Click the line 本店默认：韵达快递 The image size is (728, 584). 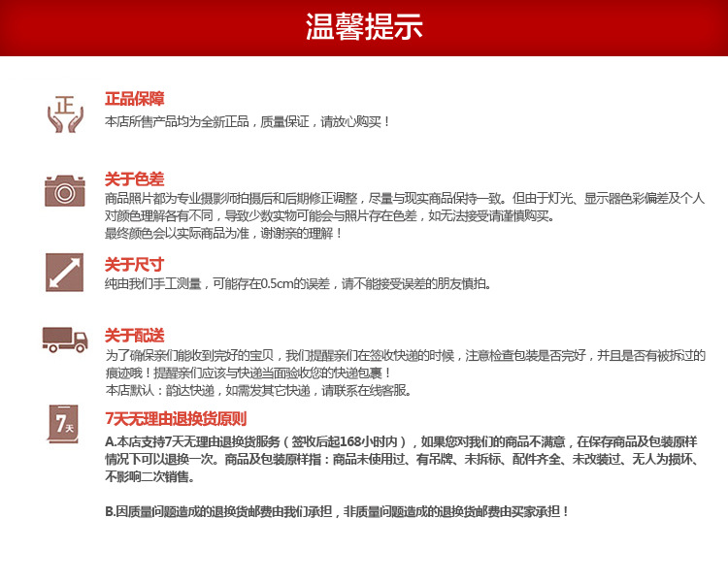(x=258, y=391)
